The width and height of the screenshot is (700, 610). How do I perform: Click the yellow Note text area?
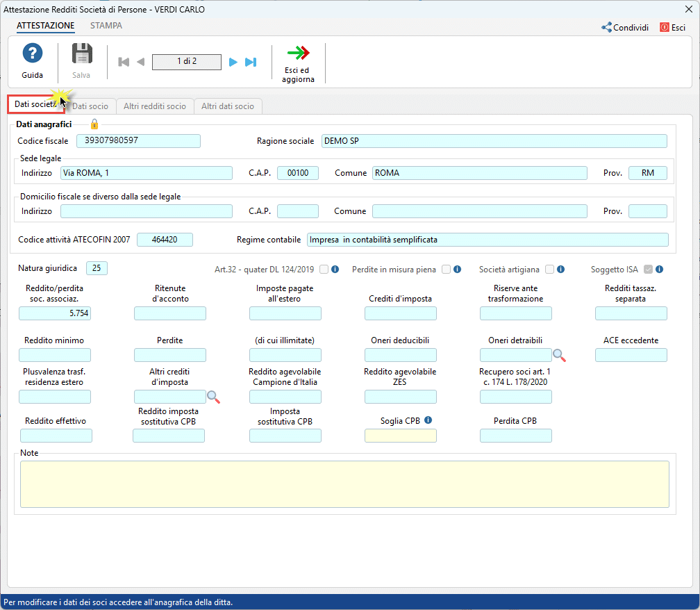tap(344, 484)
